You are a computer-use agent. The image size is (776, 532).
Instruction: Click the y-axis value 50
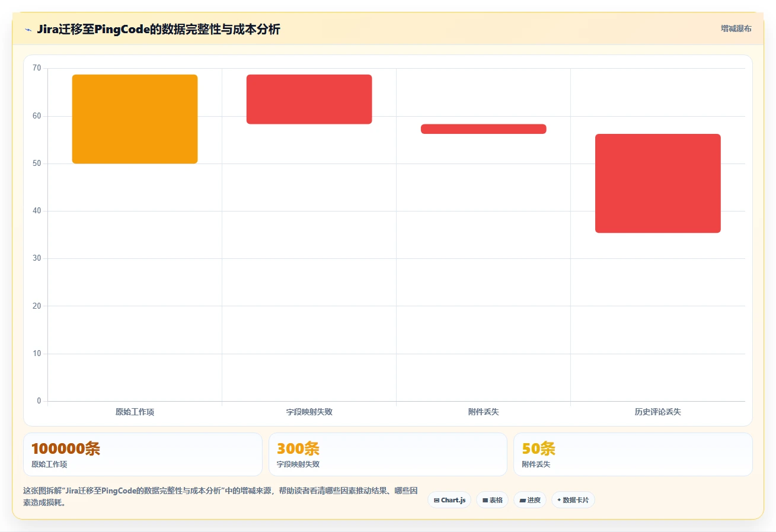point(37,164)
